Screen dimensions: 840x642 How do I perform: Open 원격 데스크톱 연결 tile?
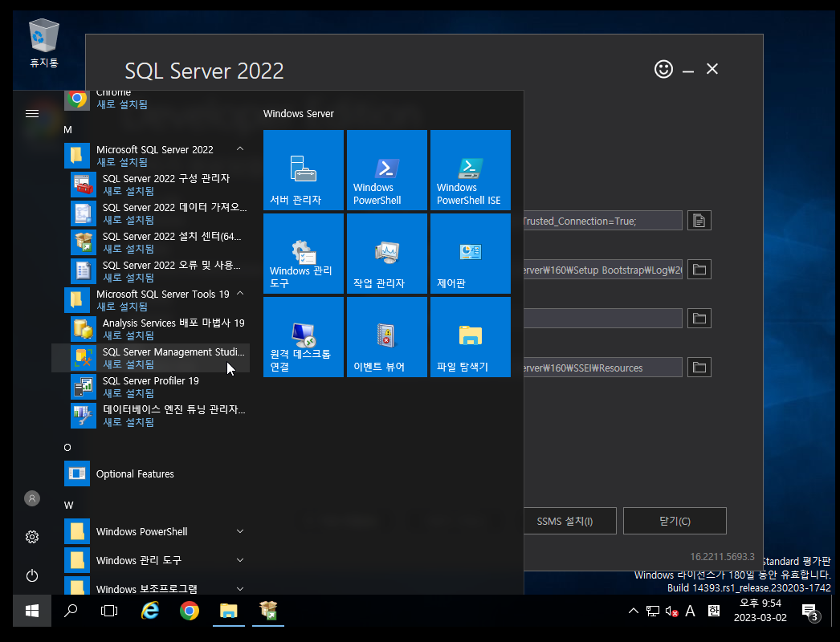(x=304, y=337)
